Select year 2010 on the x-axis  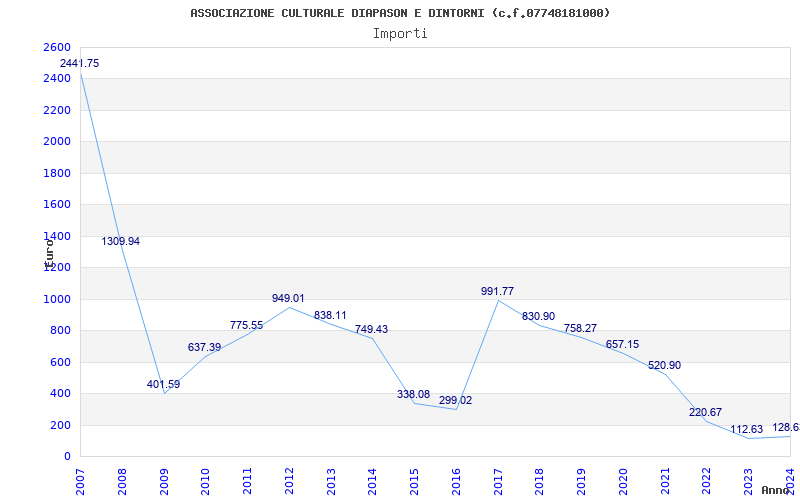205,482
